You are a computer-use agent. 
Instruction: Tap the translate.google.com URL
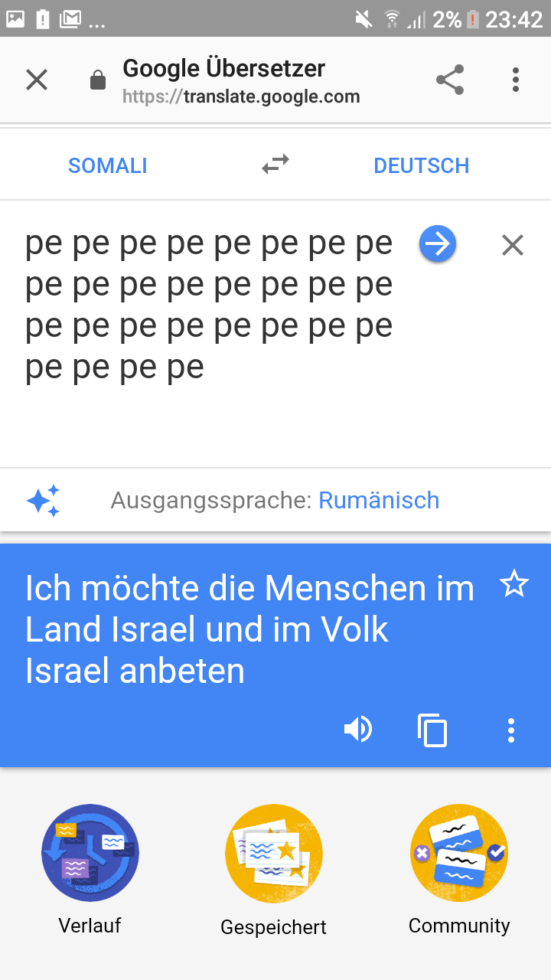[x=241, y=97]
